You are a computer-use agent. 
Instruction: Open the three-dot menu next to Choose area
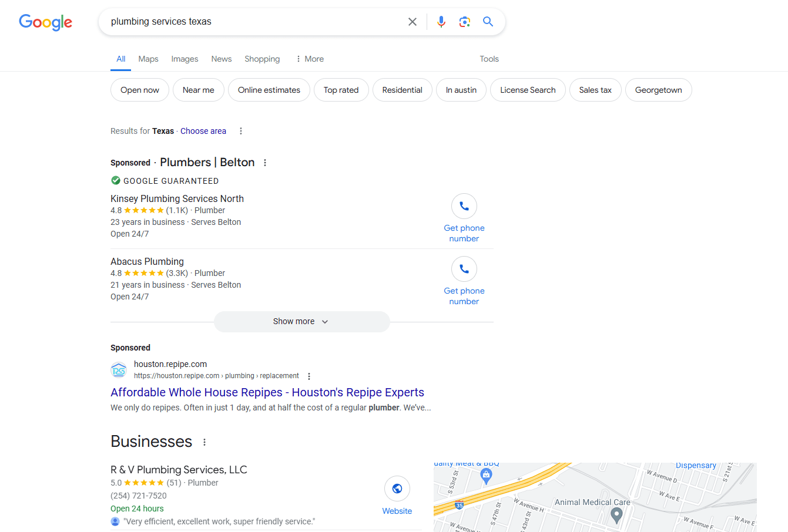coord(241,131)
